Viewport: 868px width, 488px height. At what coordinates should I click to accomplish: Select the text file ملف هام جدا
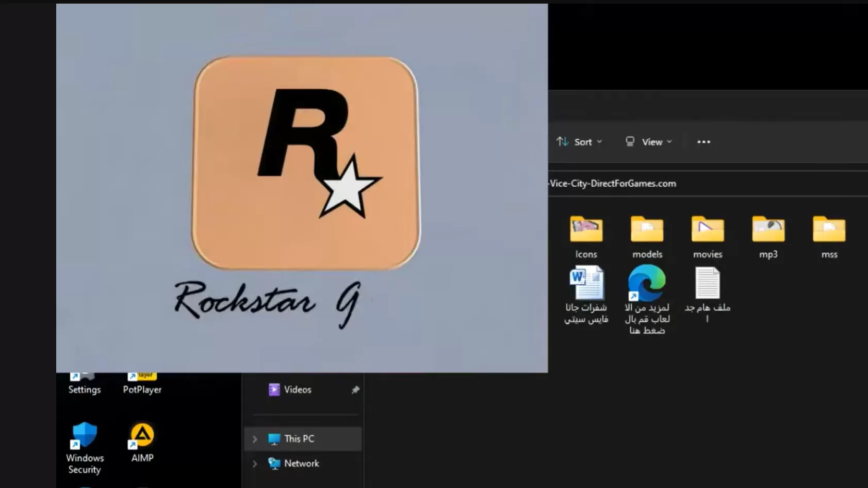click(x=708, y=295)
